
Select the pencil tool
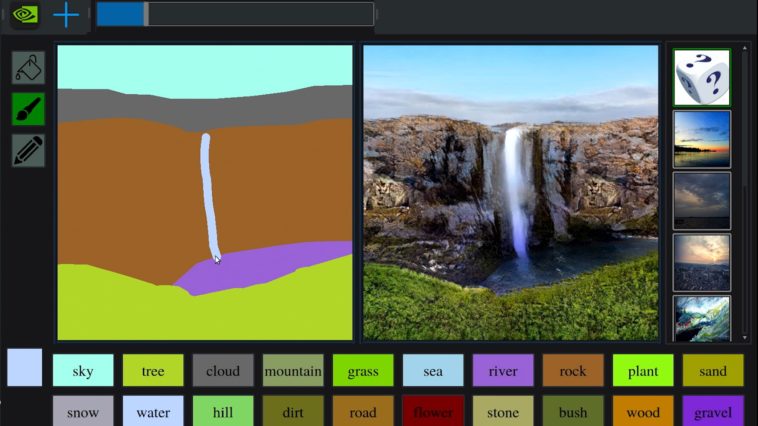click(28, 150)
